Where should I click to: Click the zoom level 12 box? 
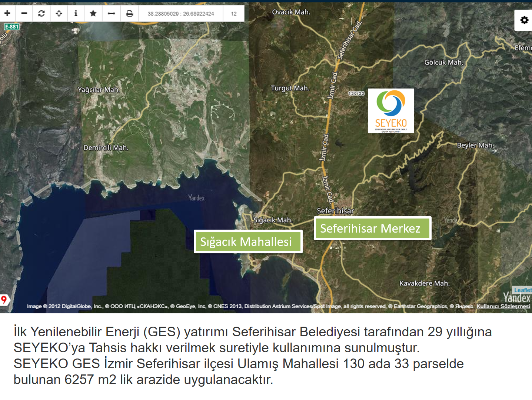click(x=234, y=14)
